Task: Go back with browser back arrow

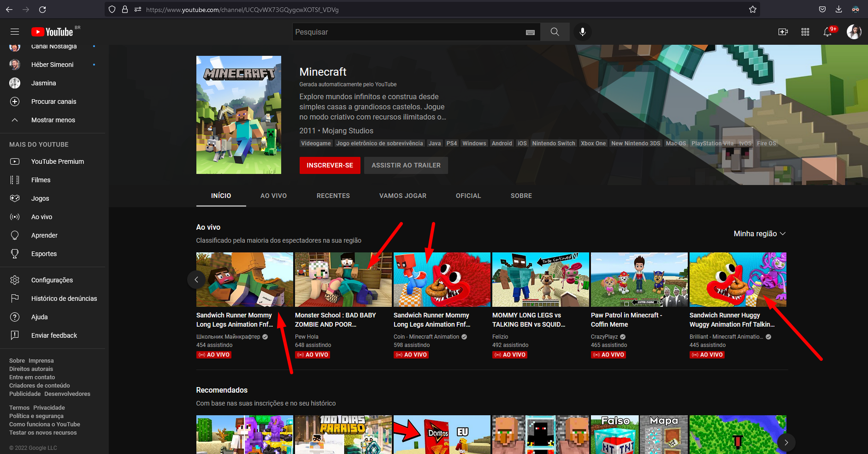Action: (x=9, y=9)
